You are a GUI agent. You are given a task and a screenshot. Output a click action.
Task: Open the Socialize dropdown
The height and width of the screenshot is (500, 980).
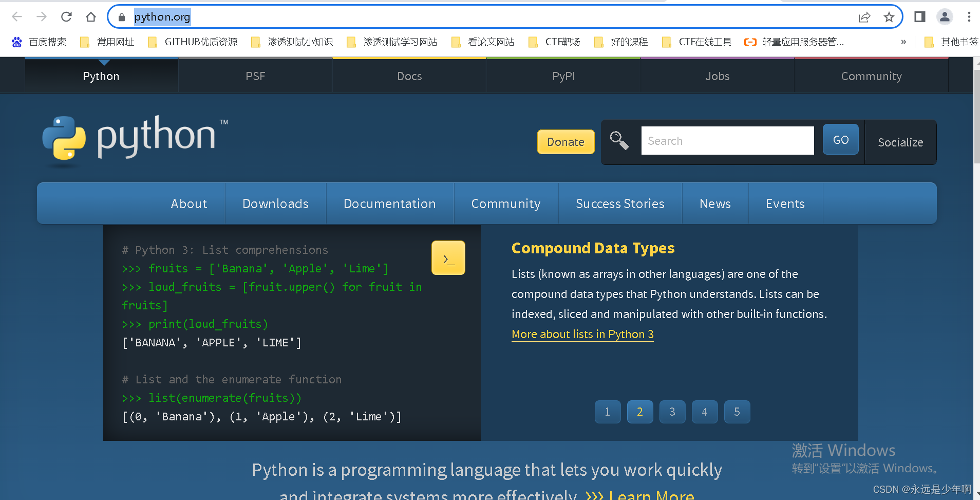pyautogui.click(x=900, y=142)
